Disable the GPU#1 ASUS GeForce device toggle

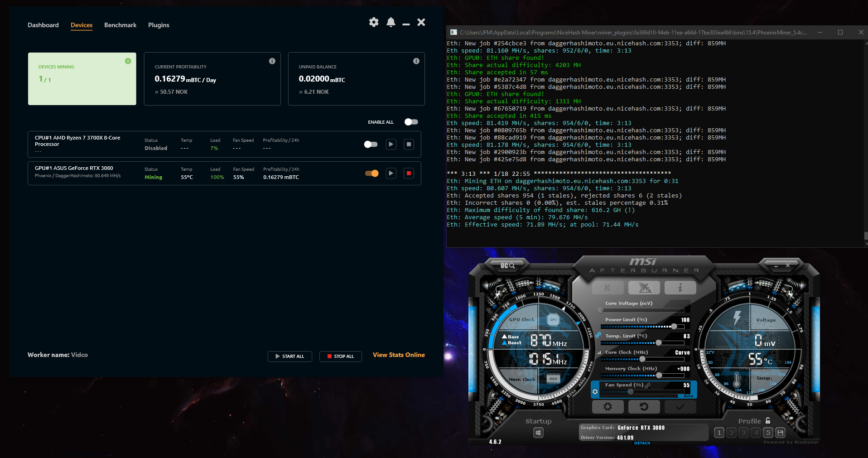pos(372,174)
